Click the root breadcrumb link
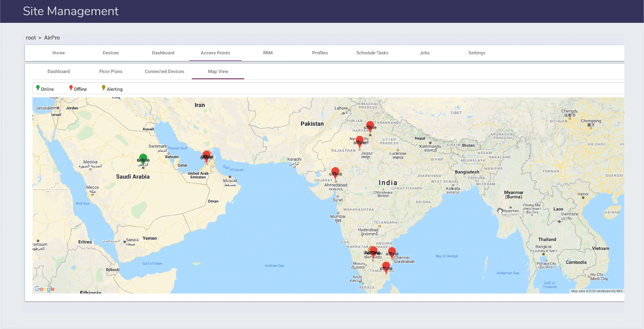The width and height of the screenshot is (644, 329). point(31,38)
